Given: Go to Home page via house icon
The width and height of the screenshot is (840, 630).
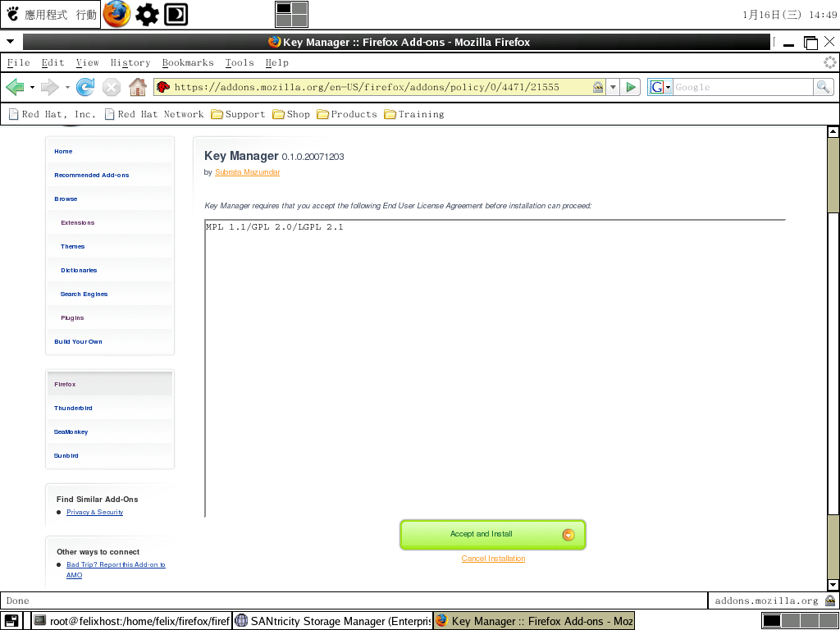Looking at the screenshot, I should 138,87.
